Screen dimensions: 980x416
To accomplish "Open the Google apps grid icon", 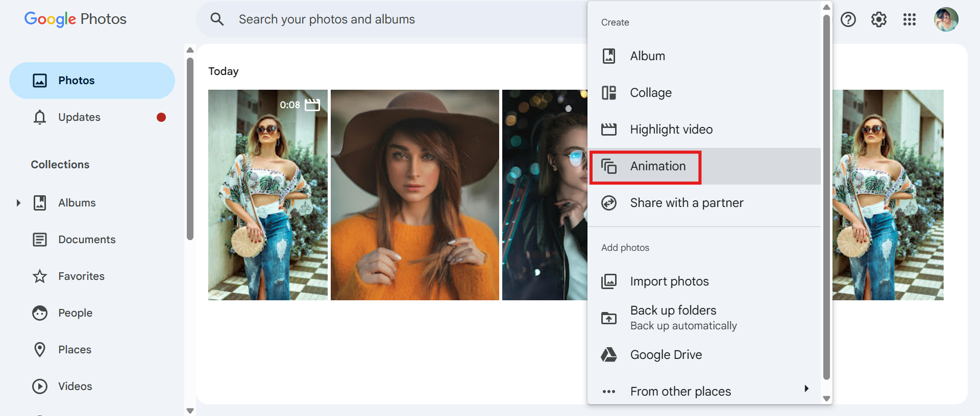I will point(909,19).
